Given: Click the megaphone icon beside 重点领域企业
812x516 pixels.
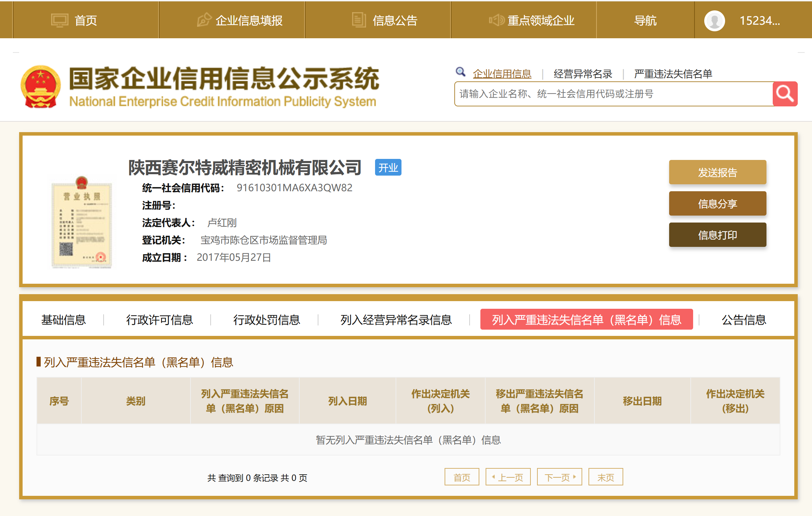Looking at the screenshot, I should [x=496, y=20].
